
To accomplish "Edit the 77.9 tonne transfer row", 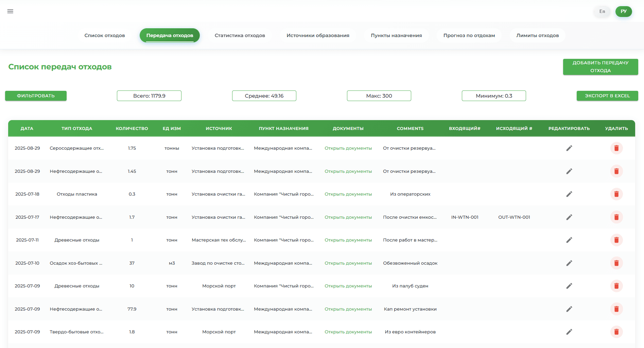I will [569, 309].
